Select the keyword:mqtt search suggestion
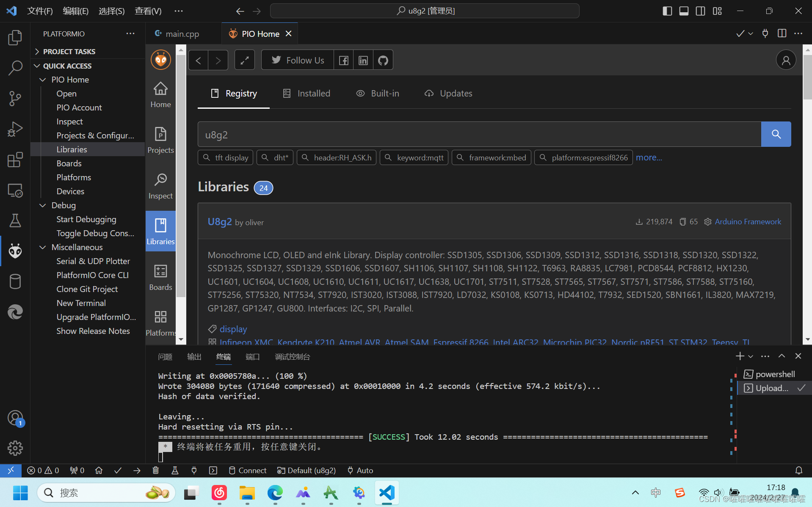The image size is (812, 507). (x=414, y=157)
